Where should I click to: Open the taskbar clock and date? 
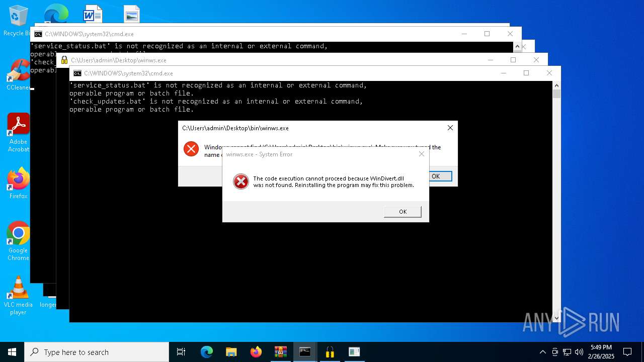(x=601, y=352)
